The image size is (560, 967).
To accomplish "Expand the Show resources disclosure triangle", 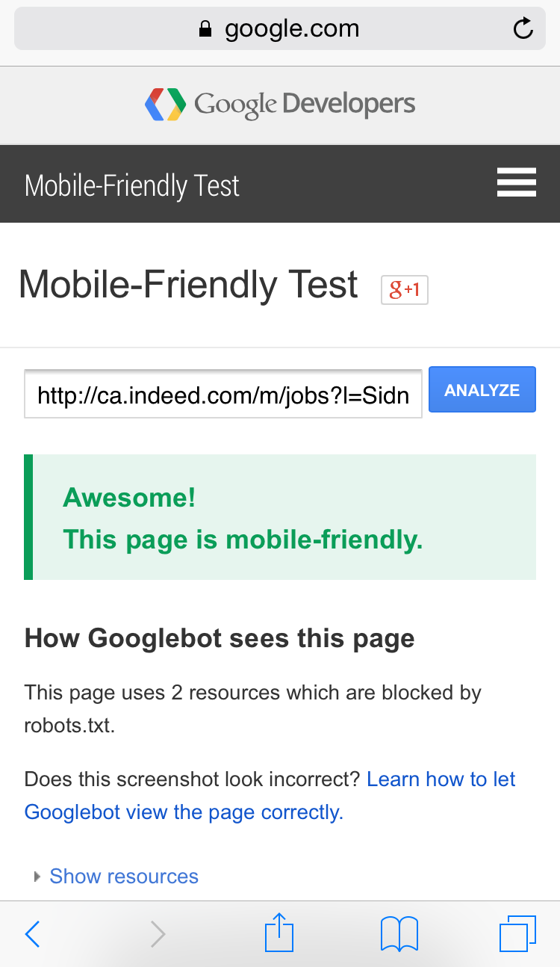I will [x=37, y=877].
